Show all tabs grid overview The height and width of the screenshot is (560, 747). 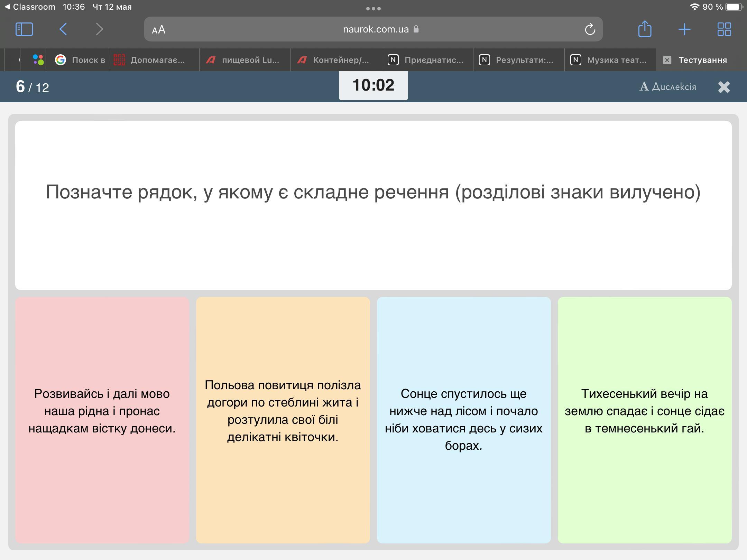[724, 29]
